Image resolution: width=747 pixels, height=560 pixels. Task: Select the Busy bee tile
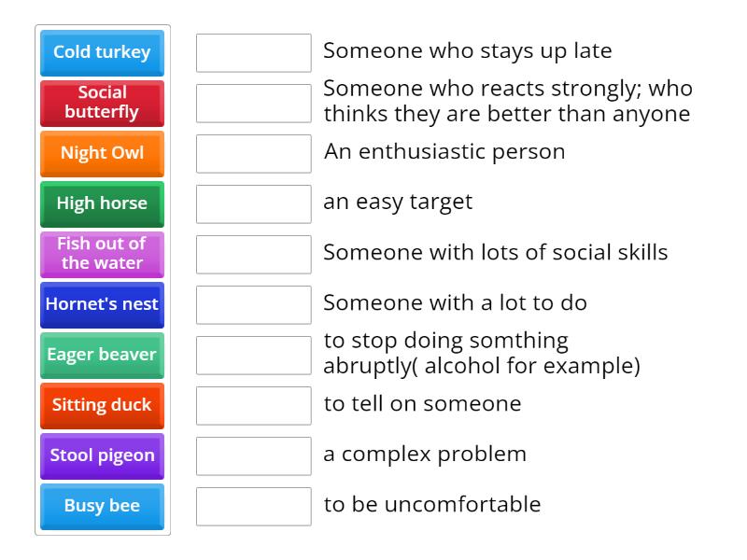102,506
